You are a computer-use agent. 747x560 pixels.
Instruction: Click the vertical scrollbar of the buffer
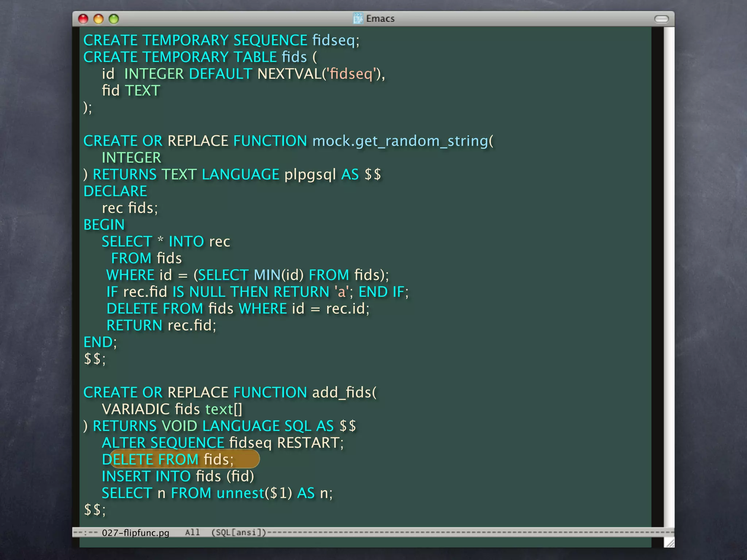(669, 277)
